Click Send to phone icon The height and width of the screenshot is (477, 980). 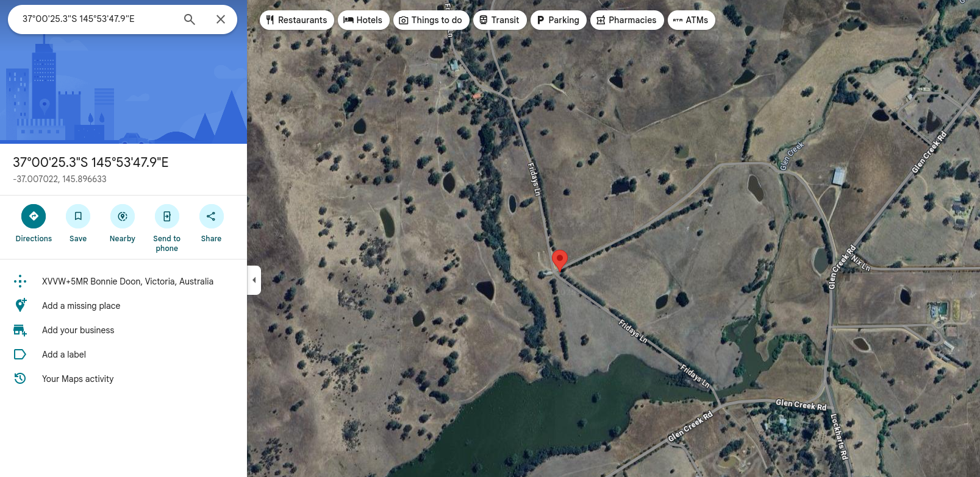[167, 216]
